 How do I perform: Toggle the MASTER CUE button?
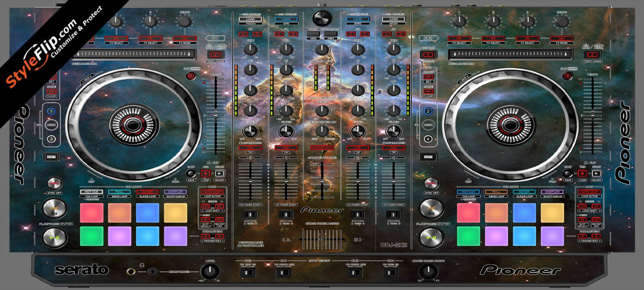(x=323, y=147)
